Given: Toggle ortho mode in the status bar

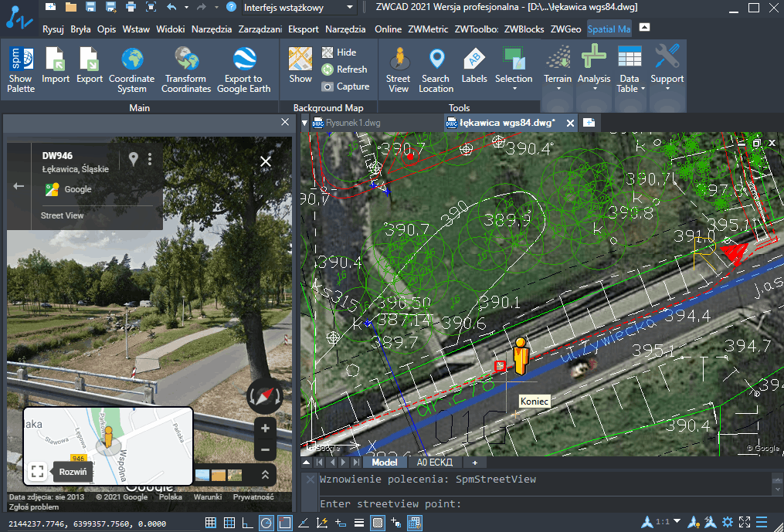Looking at the screenshot, I should point(247,523).
